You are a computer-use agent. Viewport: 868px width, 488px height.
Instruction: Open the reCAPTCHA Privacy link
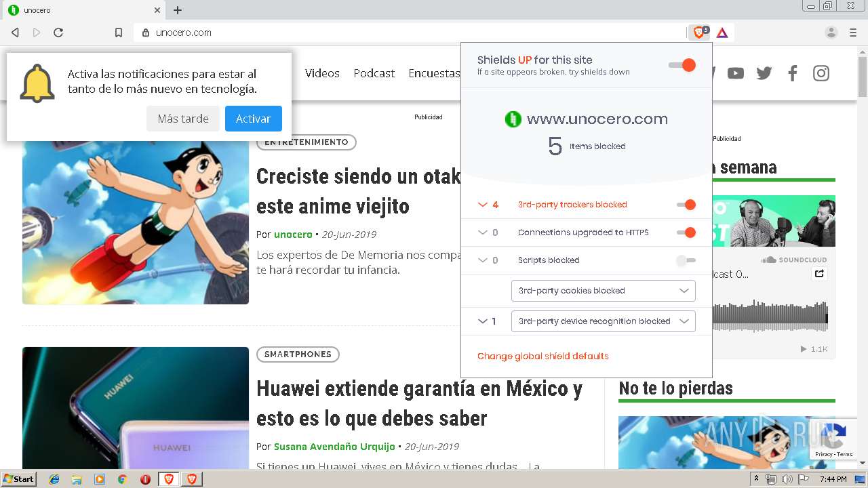point(824,454)
